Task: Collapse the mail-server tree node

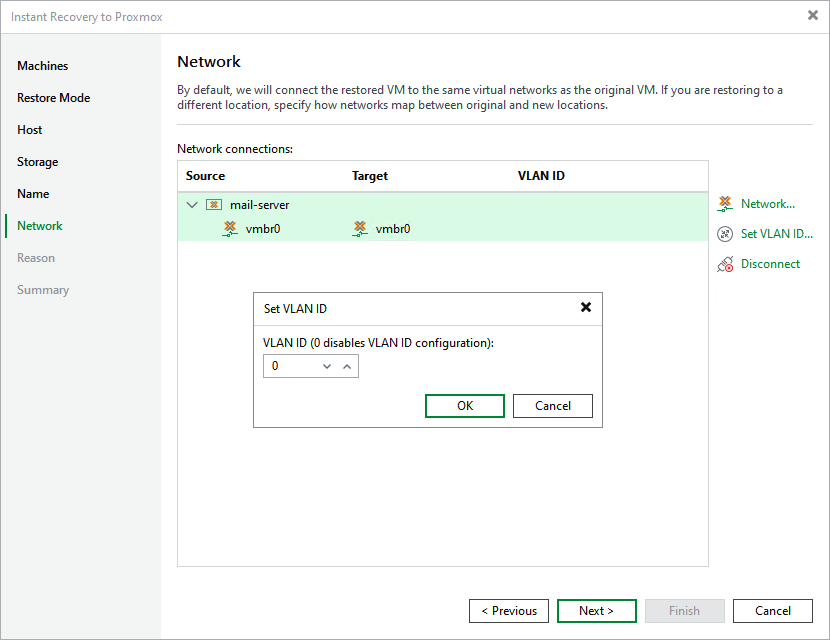Action: (192, 205)
